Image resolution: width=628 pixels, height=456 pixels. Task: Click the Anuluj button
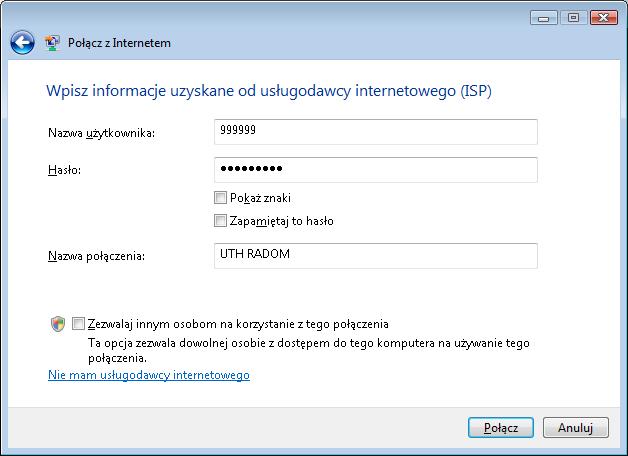[576, 427]
